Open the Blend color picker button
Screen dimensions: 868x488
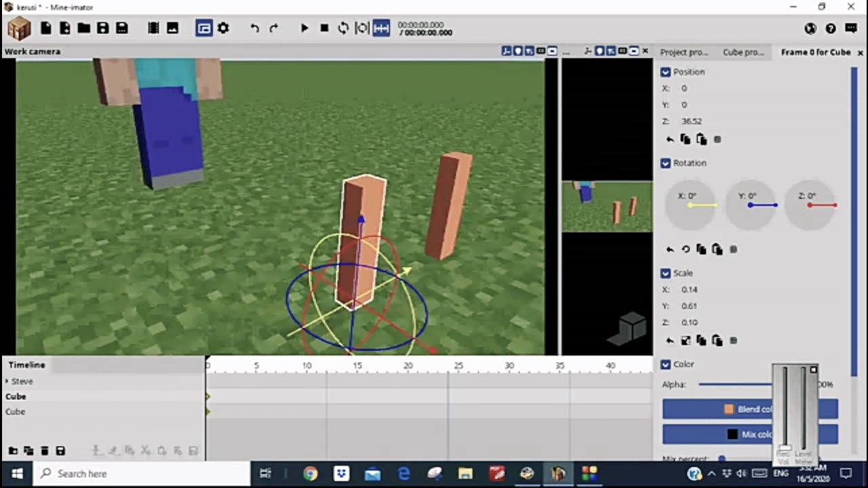coord(750,409)
